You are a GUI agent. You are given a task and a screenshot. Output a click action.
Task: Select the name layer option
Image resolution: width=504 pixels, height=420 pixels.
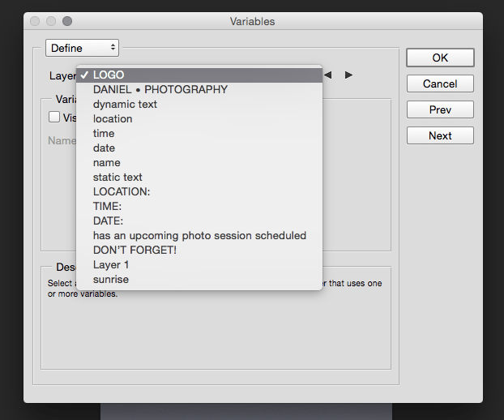click(106, 163)
